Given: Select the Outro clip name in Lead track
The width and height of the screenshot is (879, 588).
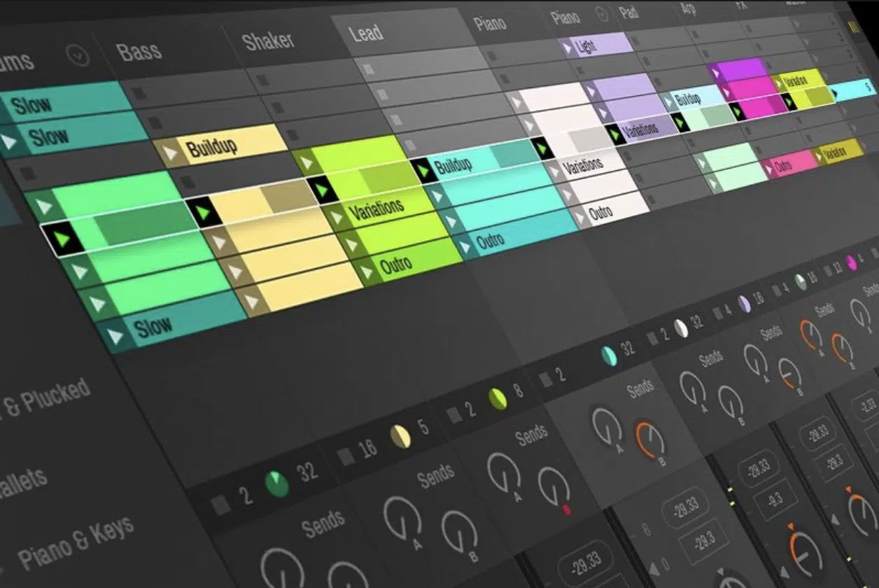Looking at the screenshot, I should [x=491, y=241].
